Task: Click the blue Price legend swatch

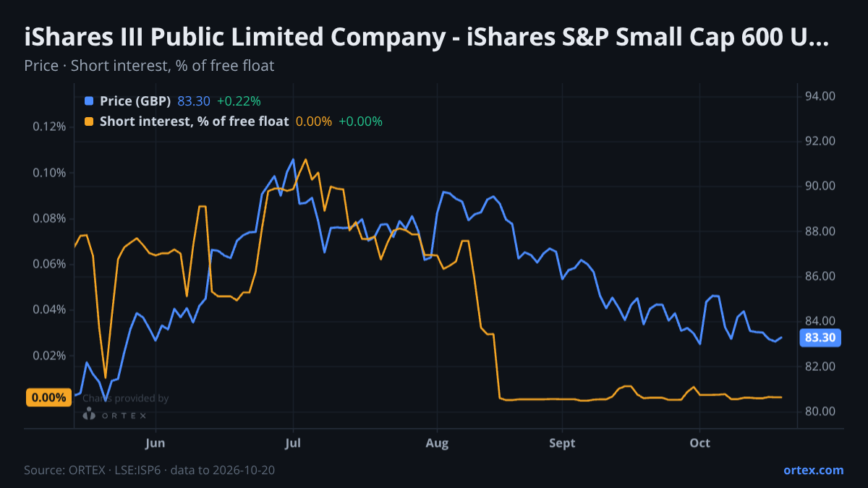Action: click(x=89, y=101)
